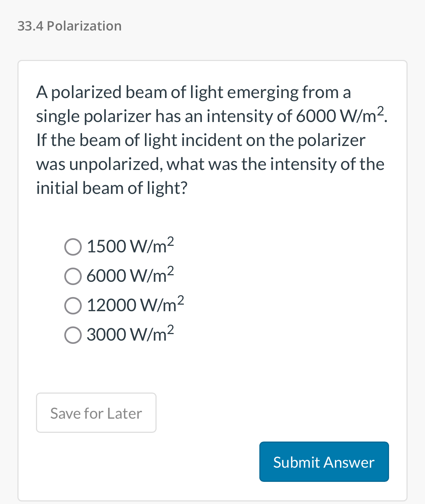Viewport: 425px width, 504px height.
Task: Click the 33.4 Polarization section heading
Action: tap(69, 25)
